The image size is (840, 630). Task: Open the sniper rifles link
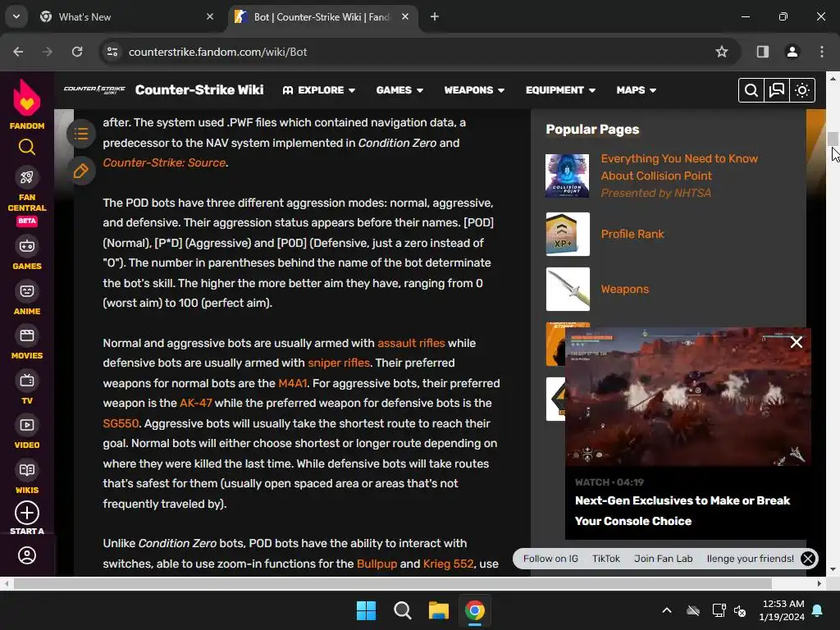point(339,363)
